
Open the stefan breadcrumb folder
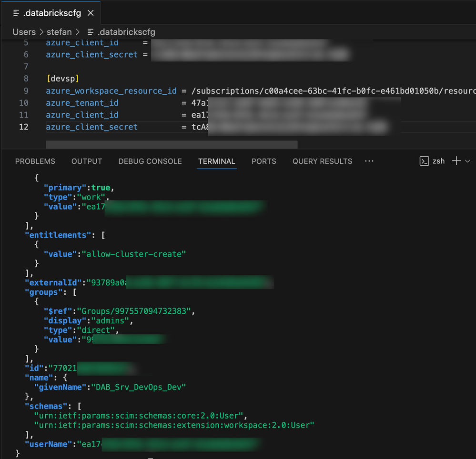[59, 32]
